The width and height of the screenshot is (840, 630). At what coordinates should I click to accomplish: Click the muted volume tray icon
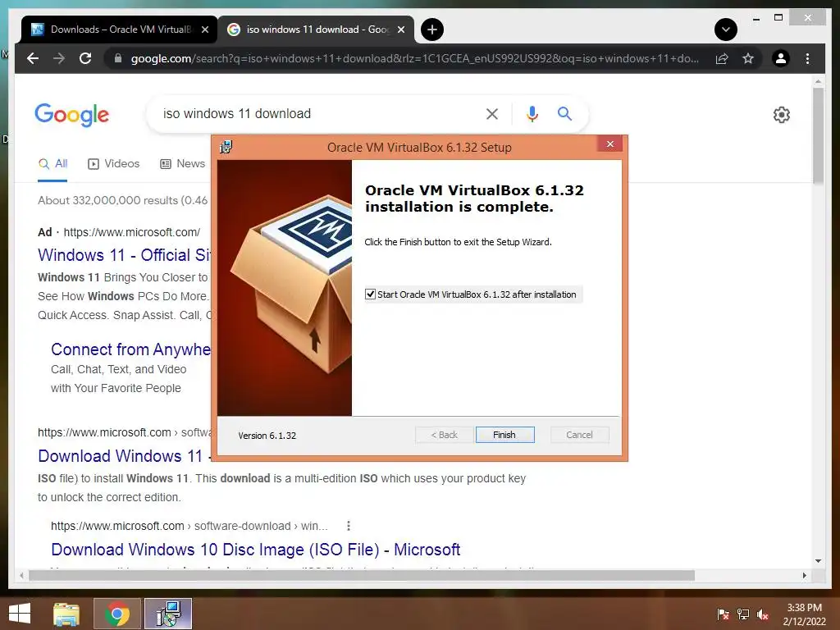point(763,614)
